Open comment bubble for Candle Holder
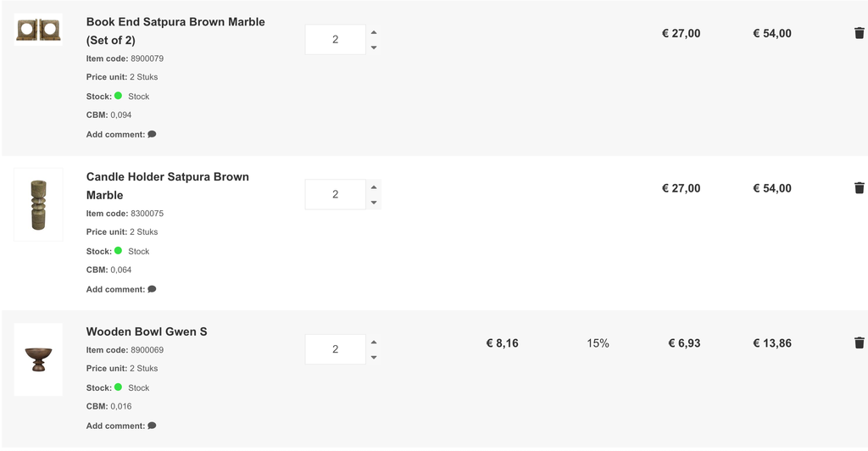 (152, 289)
